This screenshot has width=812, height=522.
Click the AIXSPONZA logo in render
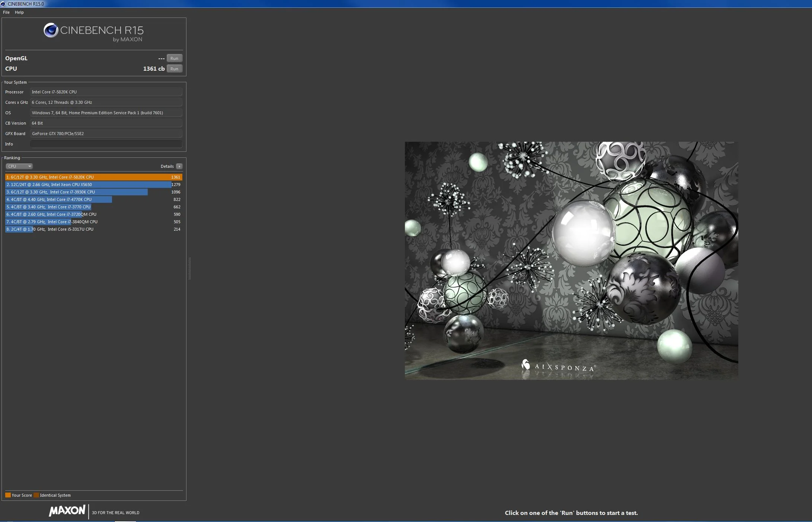pos(559,366)
